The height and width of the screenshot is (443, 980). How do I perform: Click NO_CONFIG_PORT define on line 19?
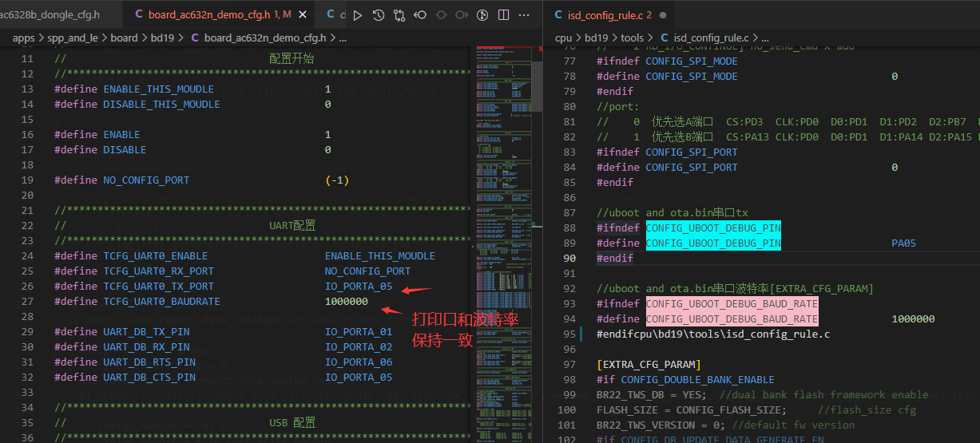pyautogui.click(x=146, y=180)
